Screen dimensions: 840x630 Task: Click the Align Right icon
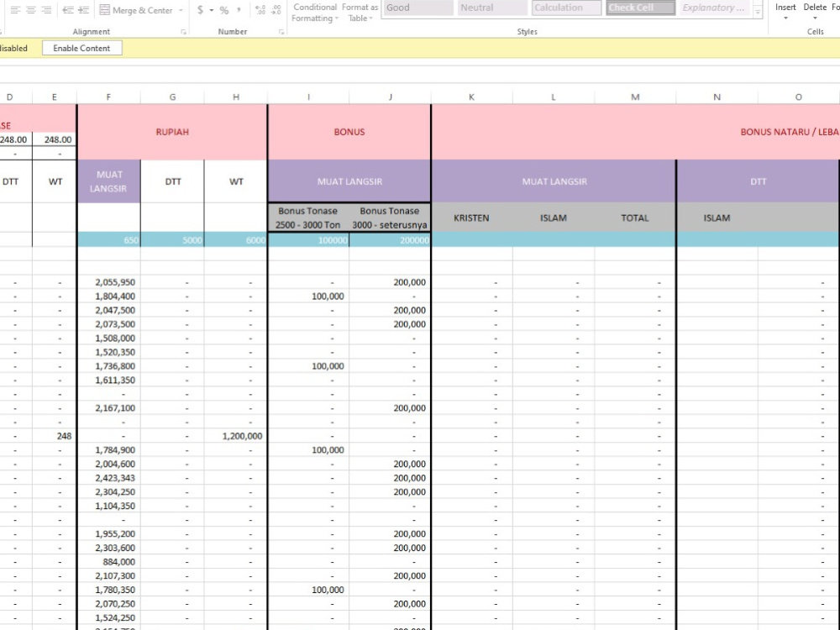coord(46,10)
